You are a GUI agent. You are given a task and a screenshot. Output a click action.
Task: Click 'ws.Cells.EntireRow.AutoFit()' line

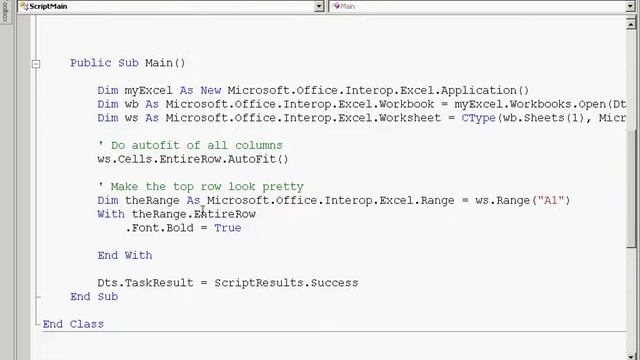[x=193, y=159]
